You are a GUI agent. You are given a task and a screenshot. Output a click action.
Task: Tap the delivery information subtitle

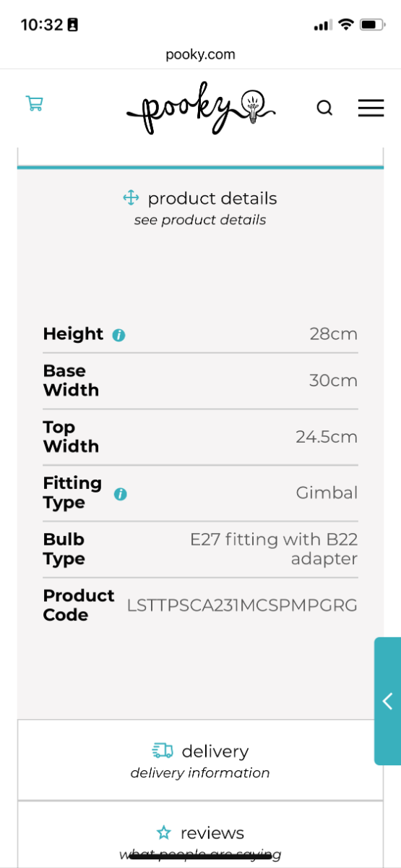pos(200,773)
